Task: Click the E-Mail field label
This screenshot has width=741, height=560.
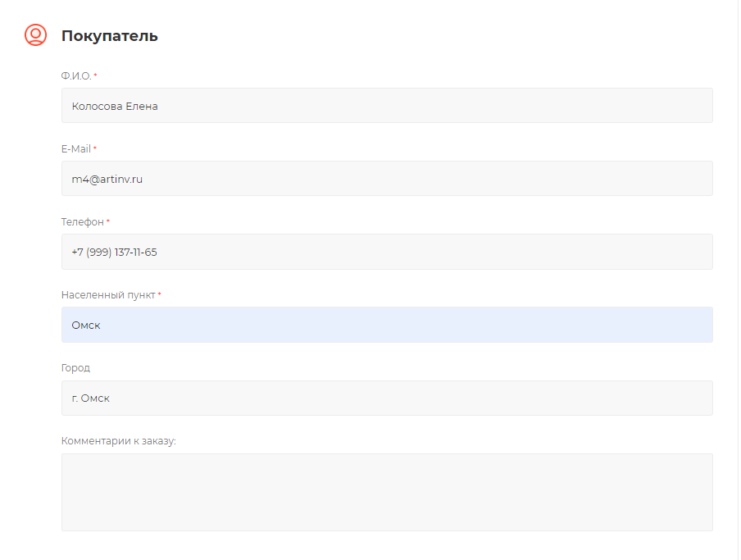Action: [75, 149]
